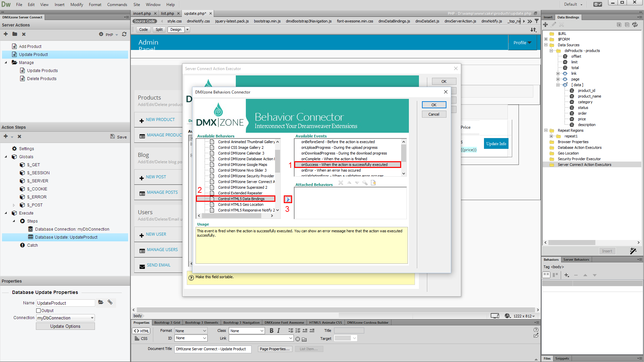Collapse the Globals tree node
The image size is (644, 362).
point(6,157)
